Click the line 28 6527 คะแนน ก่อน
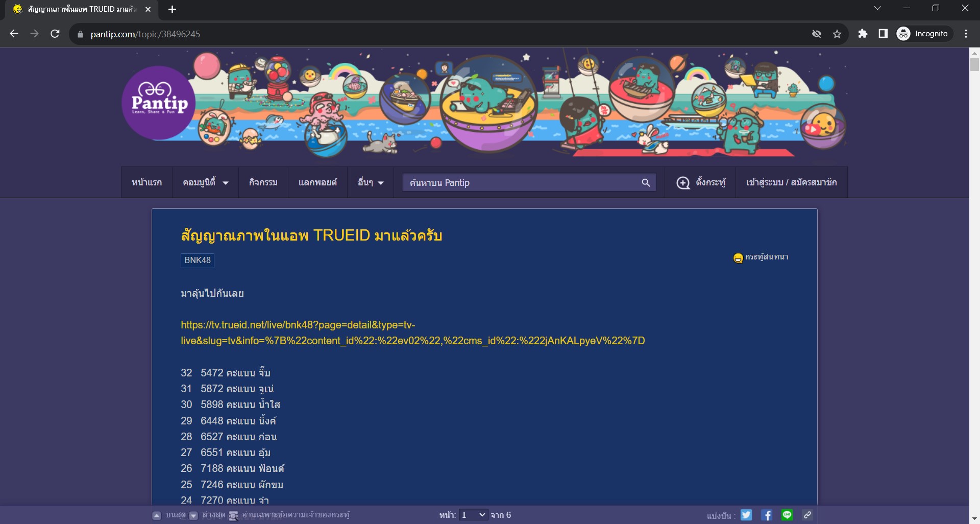This screenshot has width=980, height=524. click(x=229, y=437)
